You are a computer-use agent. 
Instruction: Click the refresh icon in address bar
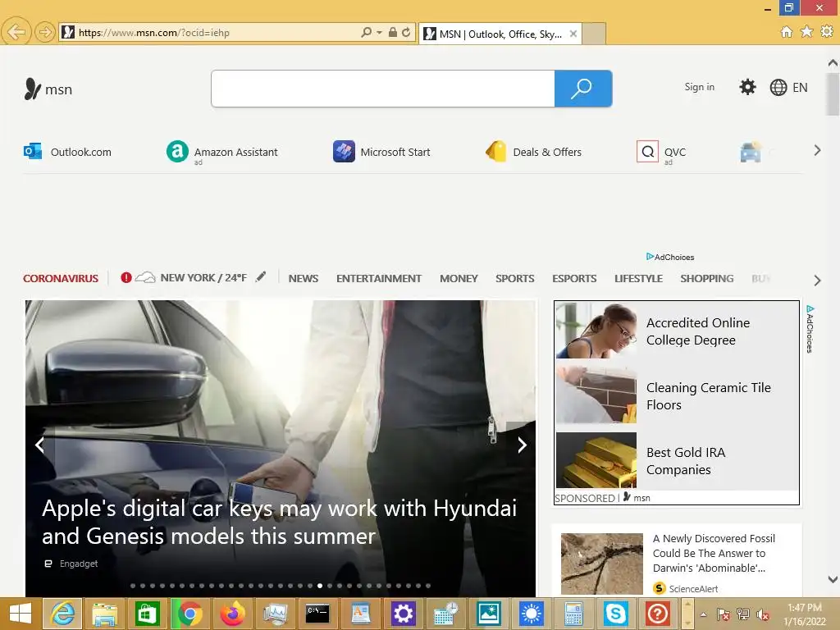pyautogui.click(x=406, y=32)
